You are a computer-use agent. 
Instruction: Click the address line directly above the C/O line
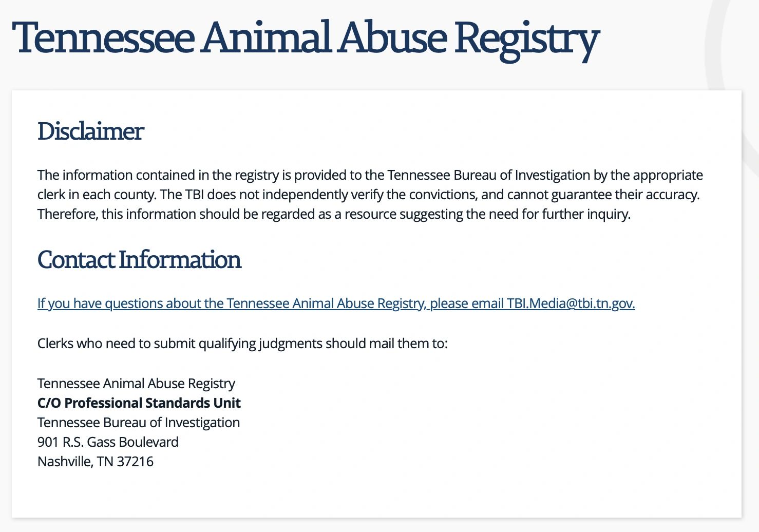point(136,384)
